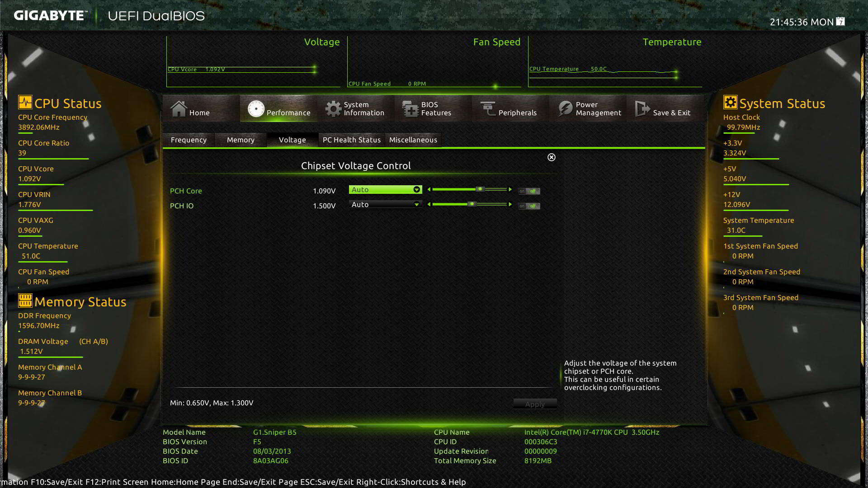Screen dimensions: 868x488
Task: Click the Performance gauge icon
Action: 256,108
